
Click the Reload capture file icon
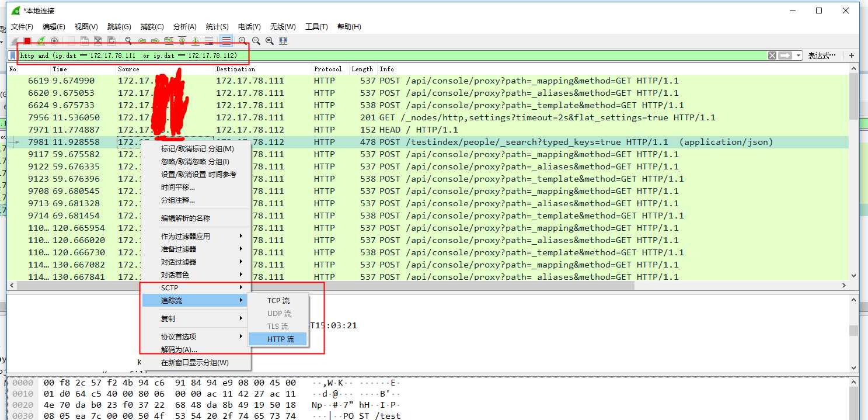(111, 41)
